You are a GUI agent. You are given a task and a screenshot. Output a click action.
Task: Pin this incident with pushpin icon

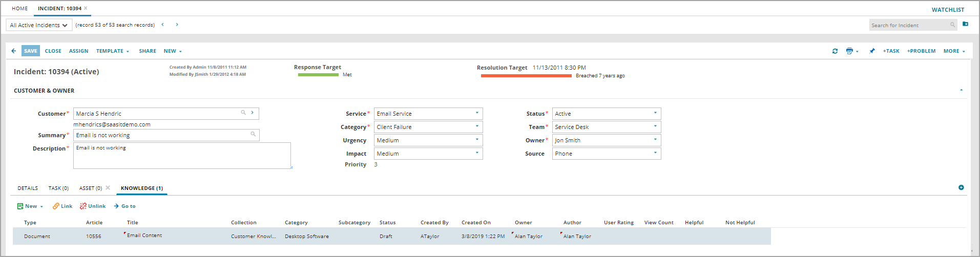[x=872, y=51]
